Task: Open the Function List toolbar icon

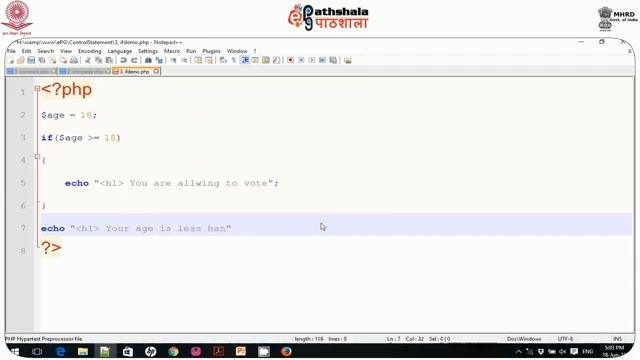Action: tap(276, 60)
